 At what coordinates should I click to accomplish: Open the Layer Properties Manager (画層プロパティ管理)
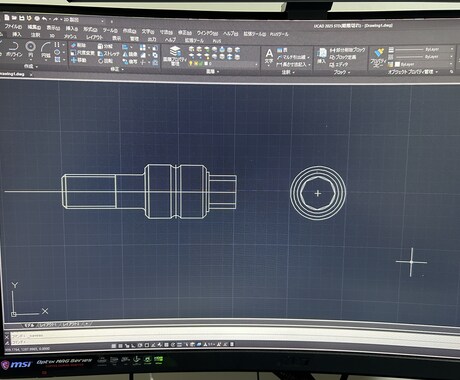click(175, 56)
